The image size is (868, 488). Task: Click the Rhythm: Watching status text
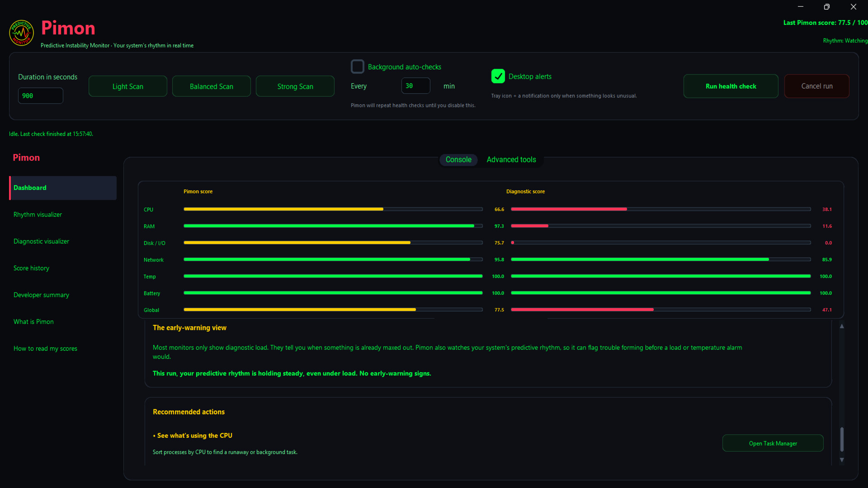(845, 41)
